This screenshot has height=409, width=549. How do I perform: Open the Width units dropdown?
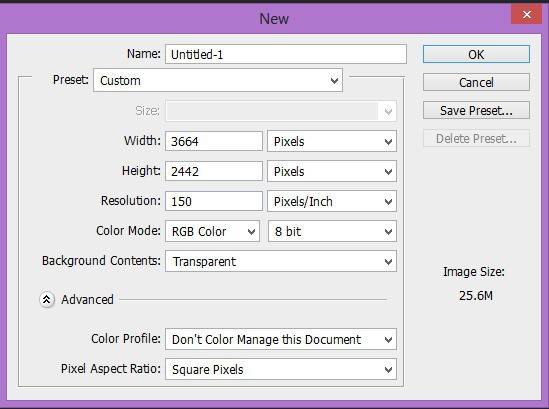pos(332,141)
